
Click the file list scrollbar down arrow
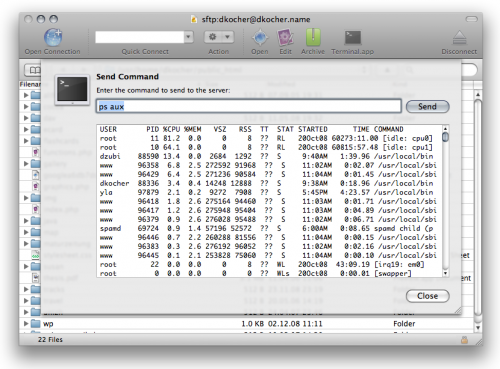[x=478, y=328]
